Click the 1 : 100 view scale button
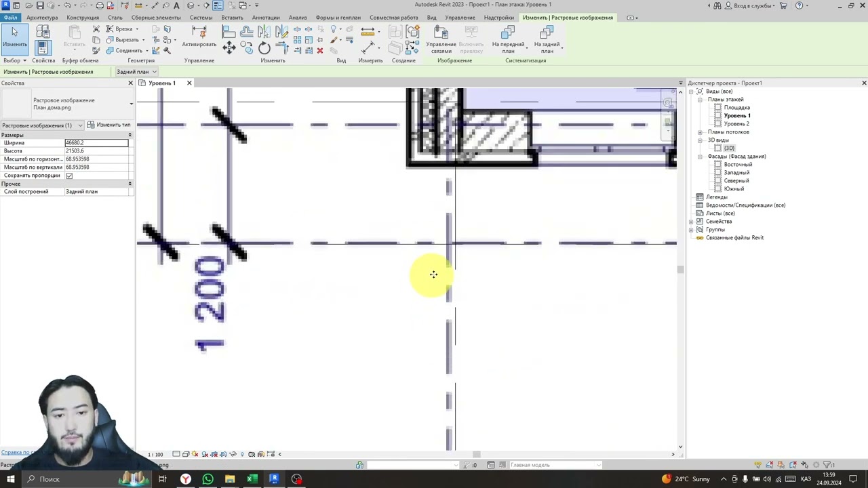Viewport: 868px width, 488px height. click(155, 455)
